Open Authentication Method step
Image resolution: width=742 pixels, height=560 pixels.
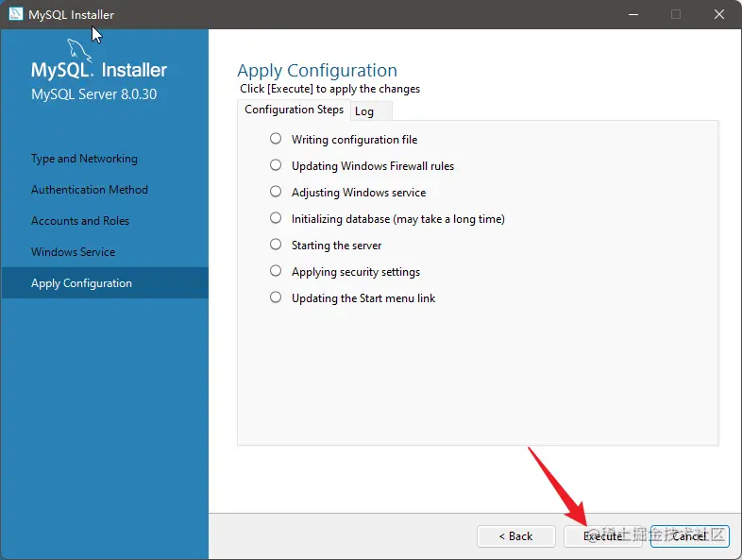point(90,190)
